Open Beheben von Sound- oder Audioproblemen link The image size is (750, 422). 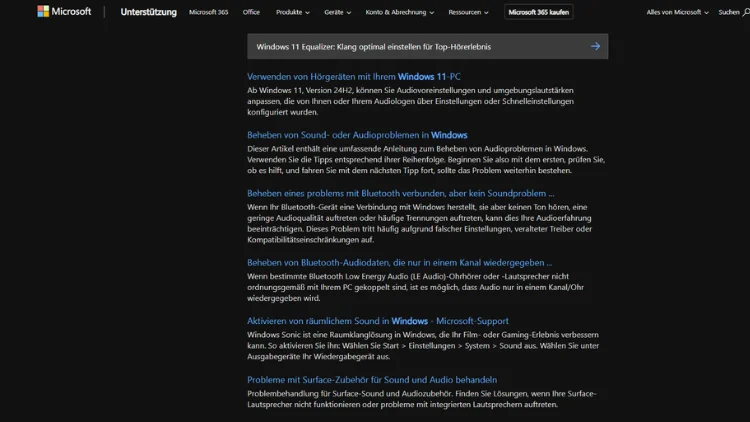point(357,135)
